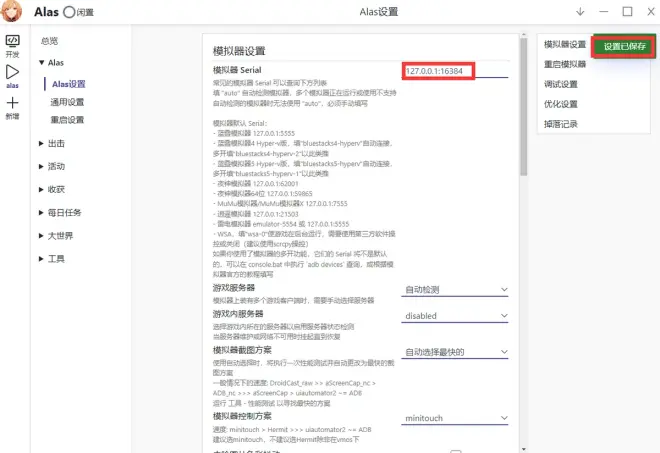Click the 模拟器控制方案 label
660x453 pixels.
[x=242, y=416]
